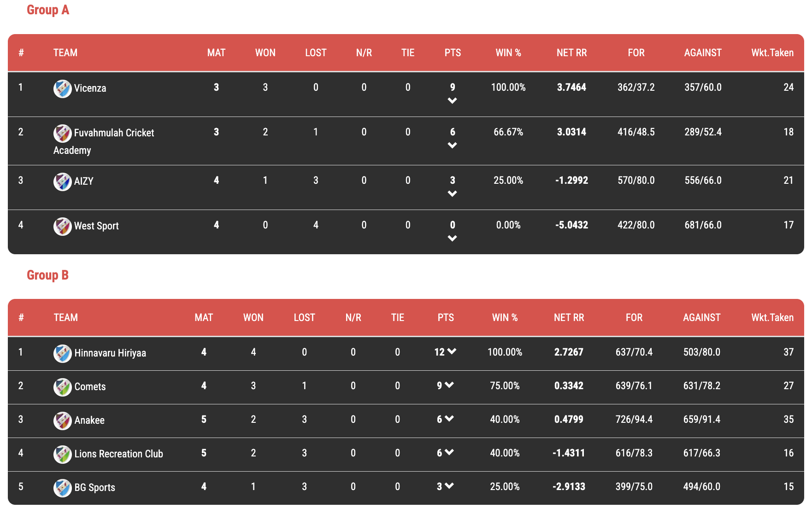
Task: Open the Vicenza team name link
Action: coord(90,88)
